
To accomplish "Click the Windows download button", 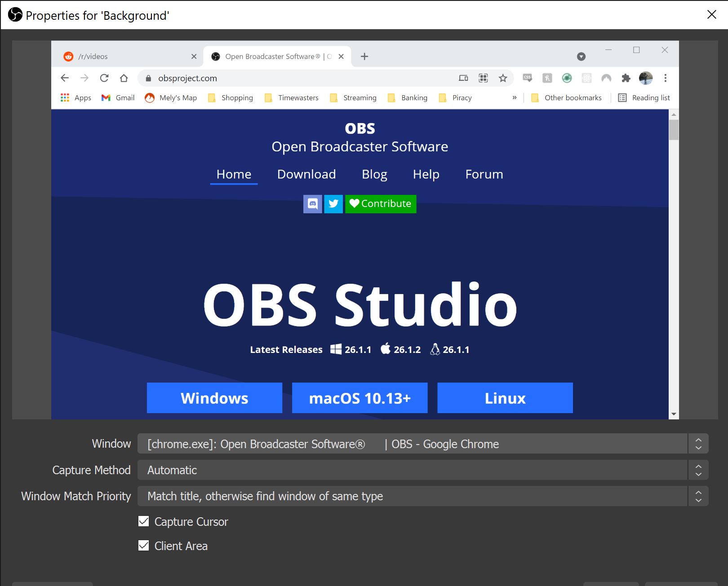I will click(x=214, y=398).
